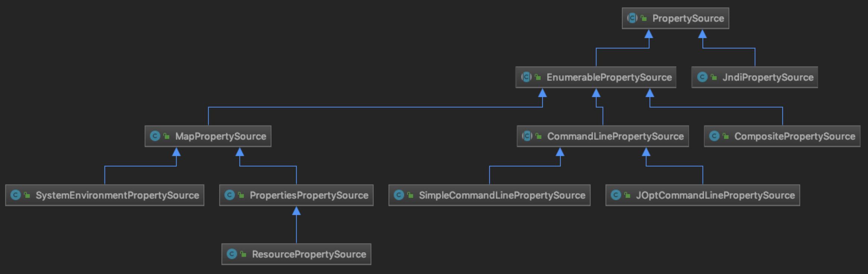Click the green lock icon on EnumerablePropertySource
The height and width of the screenshot is (274, 868).
pyautogui.click(x=538, y=77)
